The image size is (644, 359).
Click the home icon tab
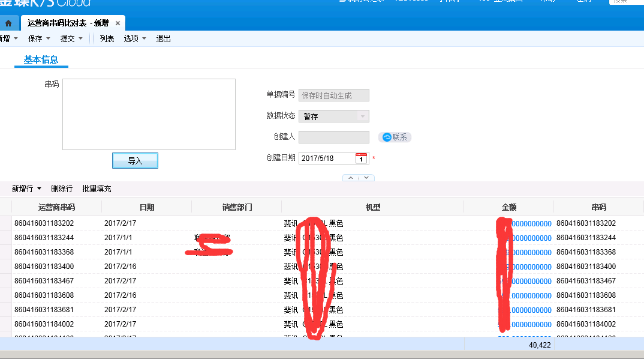pyautogui.click(x=8, y=23)
